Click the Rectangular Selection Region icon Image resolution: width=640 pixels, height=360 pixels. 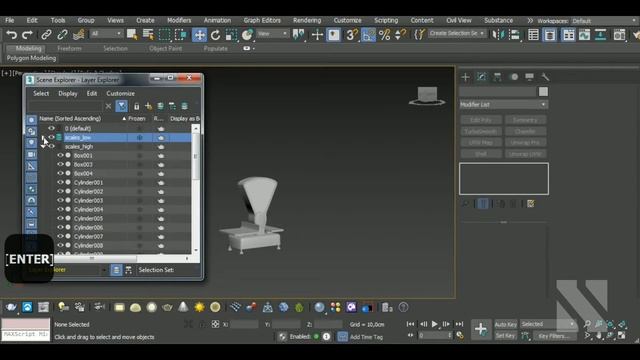click(x=164, y=35)
